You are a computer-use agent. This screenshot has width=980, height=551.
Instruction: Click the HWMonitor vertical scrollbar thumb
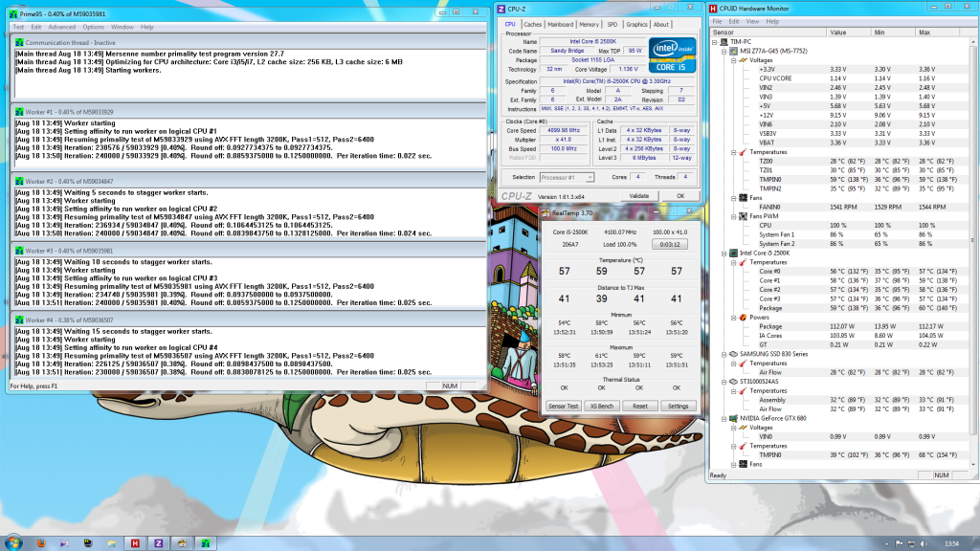click(973, 240)
